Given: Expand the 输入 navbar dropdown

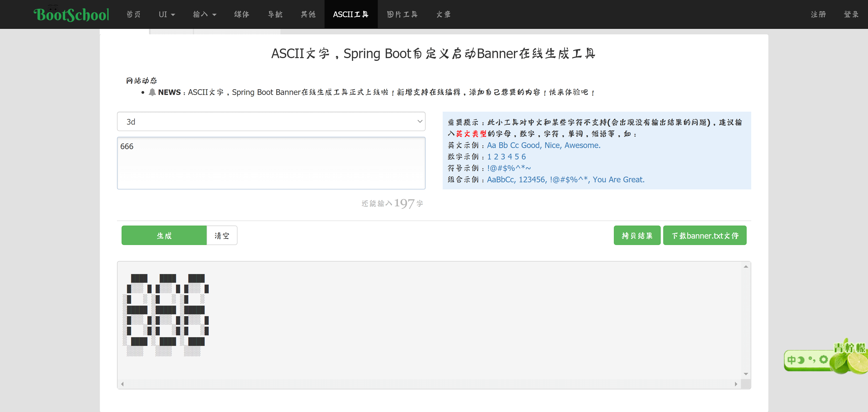Looking at the screenshot, I should coord(204,14).
